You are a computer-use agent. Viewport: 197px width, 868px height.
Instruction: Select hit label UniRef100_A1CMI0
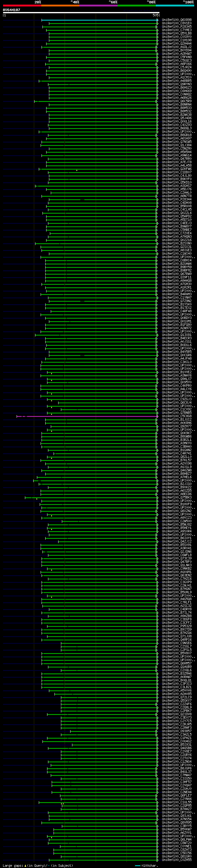(x=176, y=78)
